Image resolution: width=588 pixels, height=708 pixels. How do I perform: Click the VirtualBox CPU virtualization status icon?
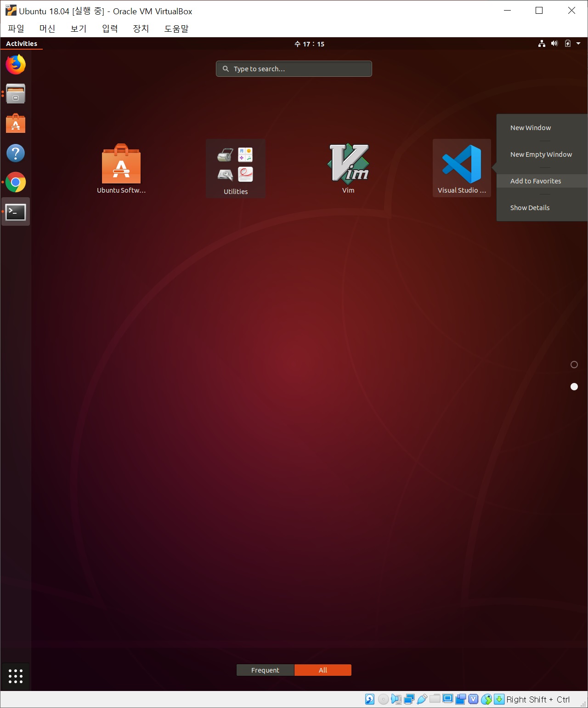tap(473, 699)
